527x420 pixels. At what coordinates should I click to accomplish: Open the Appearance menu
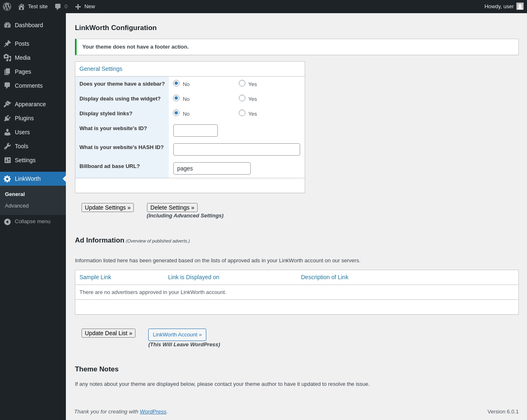point(33,104)
